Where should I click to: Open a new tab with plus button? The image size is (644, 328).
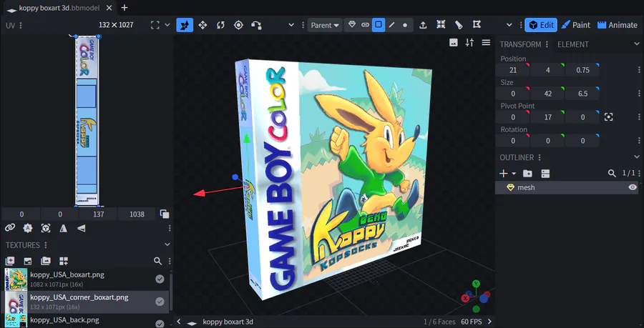(125, 8)
